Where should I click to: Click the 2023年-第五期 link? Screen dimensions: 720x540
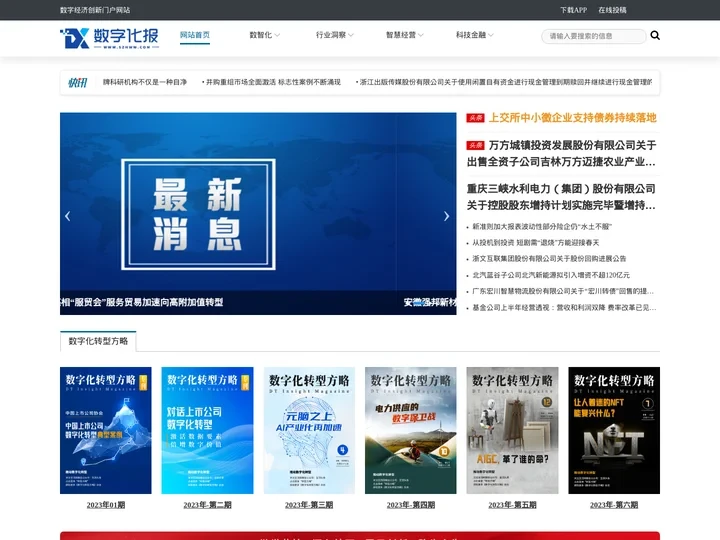(512, 505)
